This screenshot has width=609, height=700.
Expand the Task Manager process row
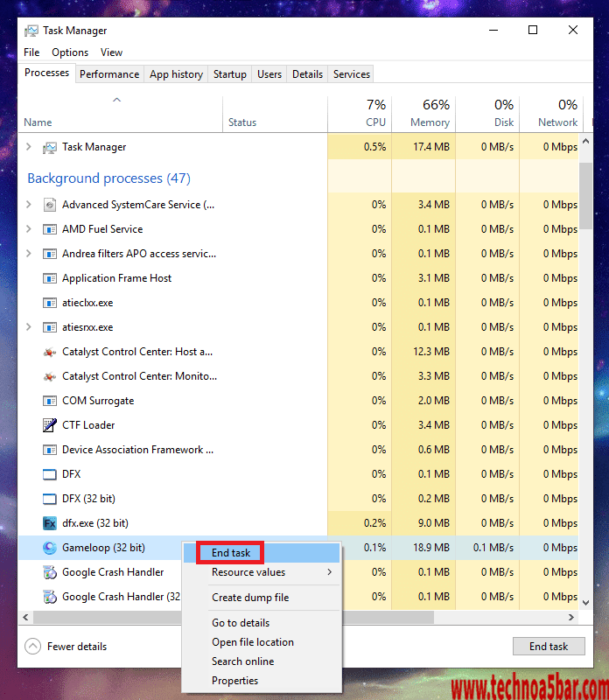click(29, 147)
